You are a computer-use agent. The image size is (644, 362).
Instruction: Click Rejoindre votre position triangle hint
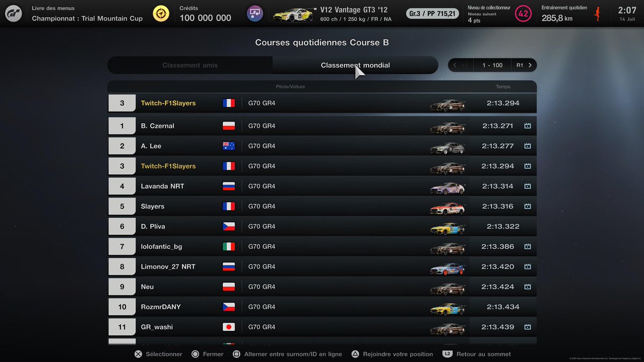[392, 354]
